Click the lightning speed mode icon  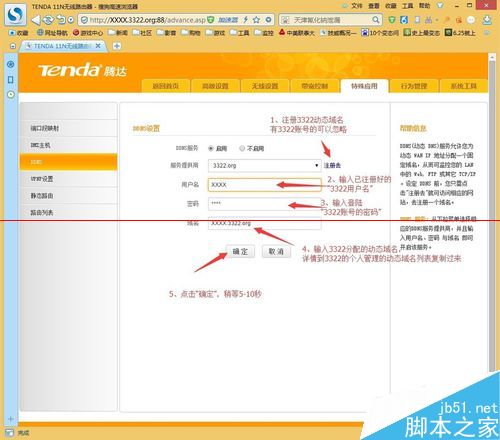[x=246, y=20]
